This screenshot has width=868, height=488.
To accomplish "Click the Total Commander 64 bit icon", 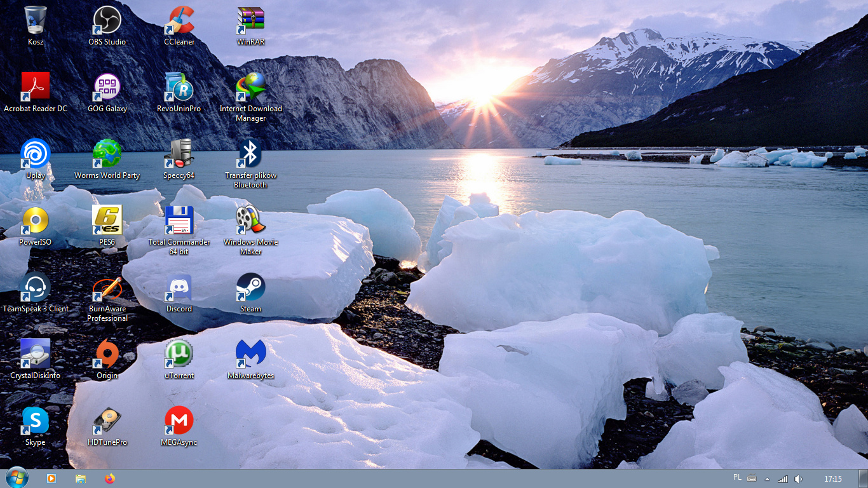I will tap(179, 220).
